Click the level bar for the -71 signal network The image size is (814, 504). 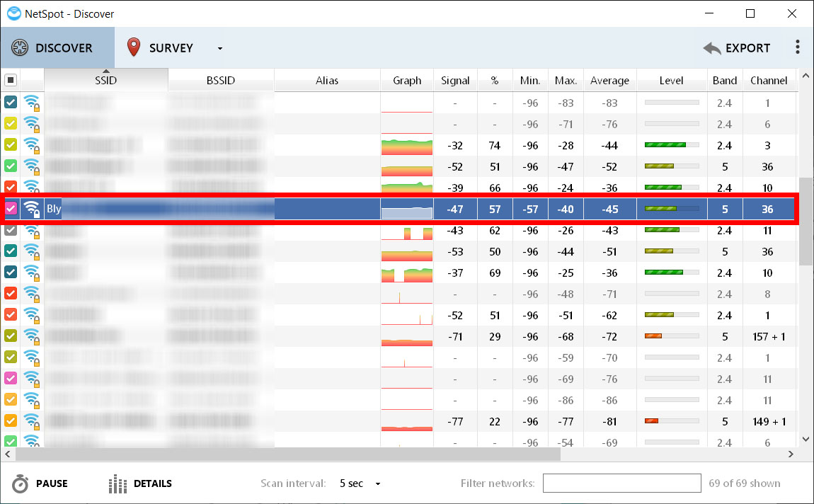point(671,337)
